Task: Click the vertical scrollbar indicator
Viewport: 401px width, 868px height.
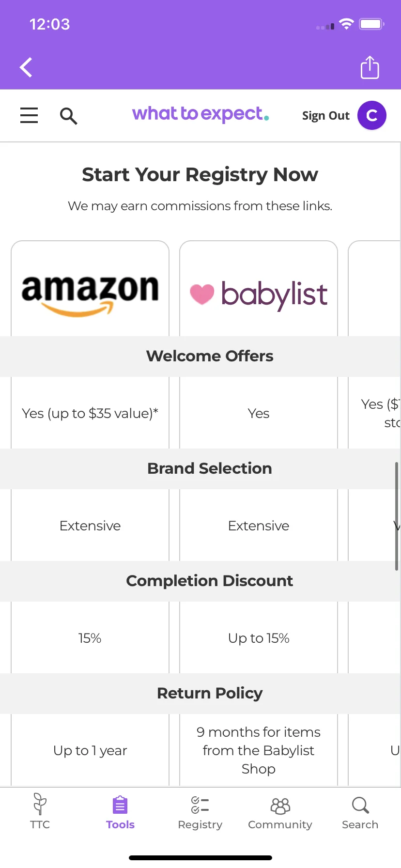Action: tap(396, 516)
